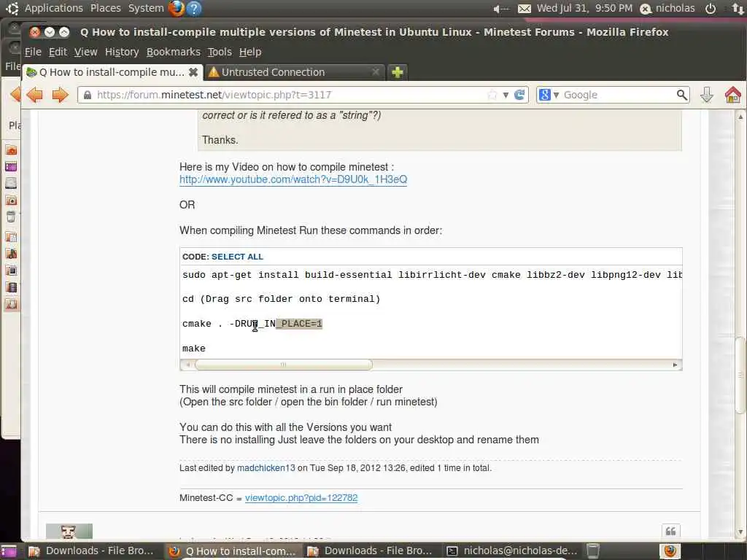Click the show desktop button in bottom panel
This screenshot has height=560, width=747.
pyautogui.click(x=8, y=551)
